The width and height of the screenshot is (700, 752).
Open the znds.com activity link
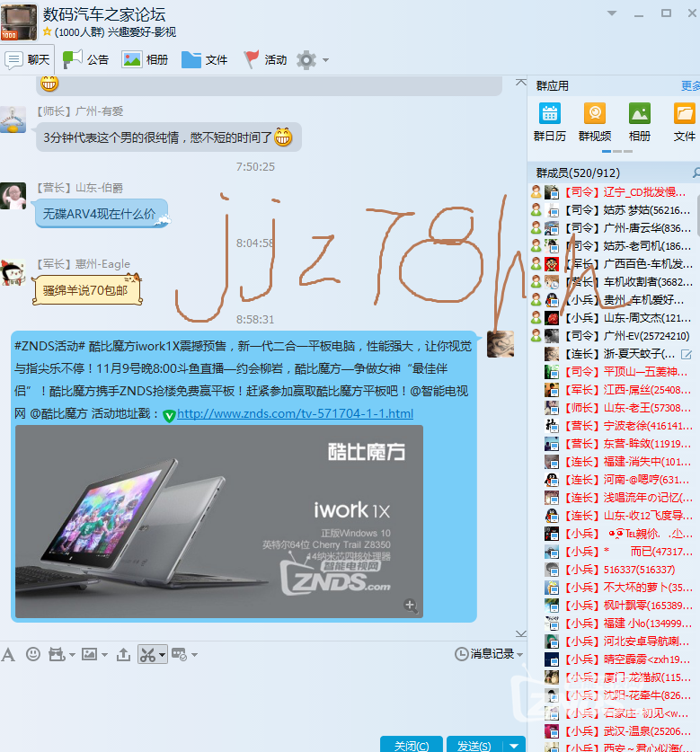(x=295, y=413)
